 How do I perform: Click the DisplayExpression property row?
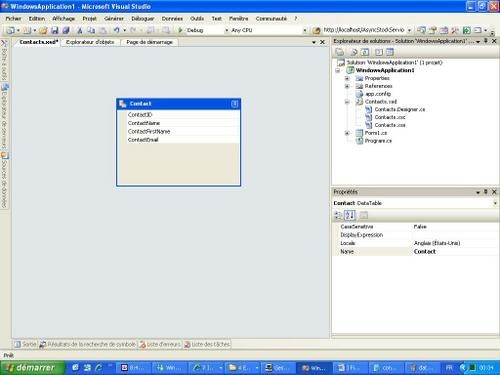tap(416, 235)
